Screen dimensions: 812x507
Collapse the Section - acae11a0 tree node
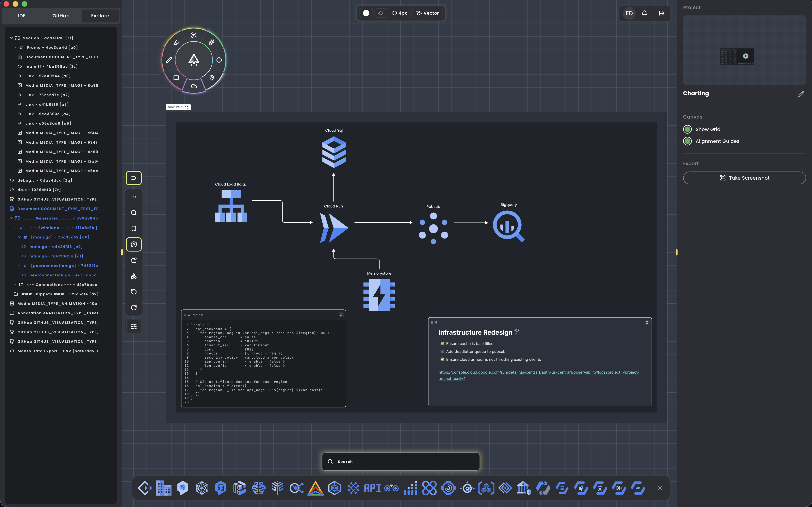pyautogui.click(x=11, y=38)
